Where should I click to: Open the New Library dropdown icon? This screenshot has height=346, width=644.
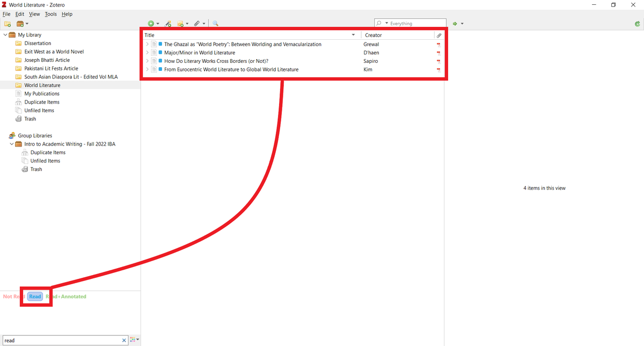click(23, 24)
